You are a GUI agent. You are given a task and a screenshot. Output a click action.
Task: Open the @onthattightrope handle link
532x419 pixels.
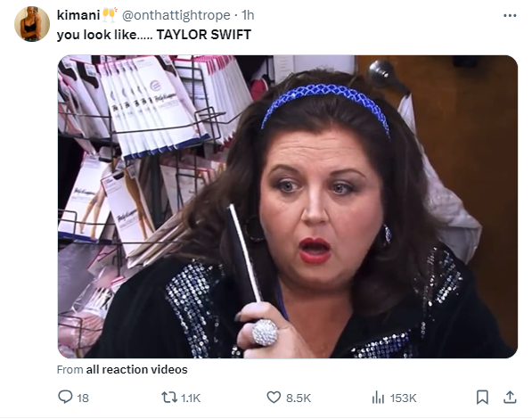click(176, 15)
